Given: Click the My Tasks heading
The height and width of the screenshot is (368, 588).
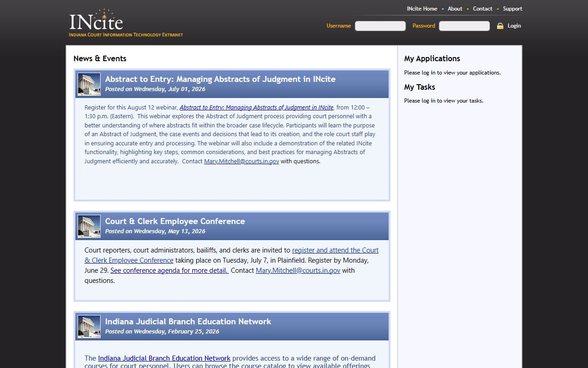Looking at the screenshot, I should (x=419, y=87).
